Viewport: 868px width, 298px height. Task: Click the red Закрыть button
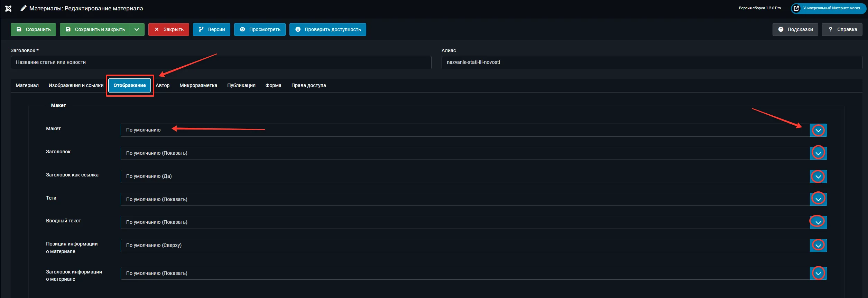[169, 30]
